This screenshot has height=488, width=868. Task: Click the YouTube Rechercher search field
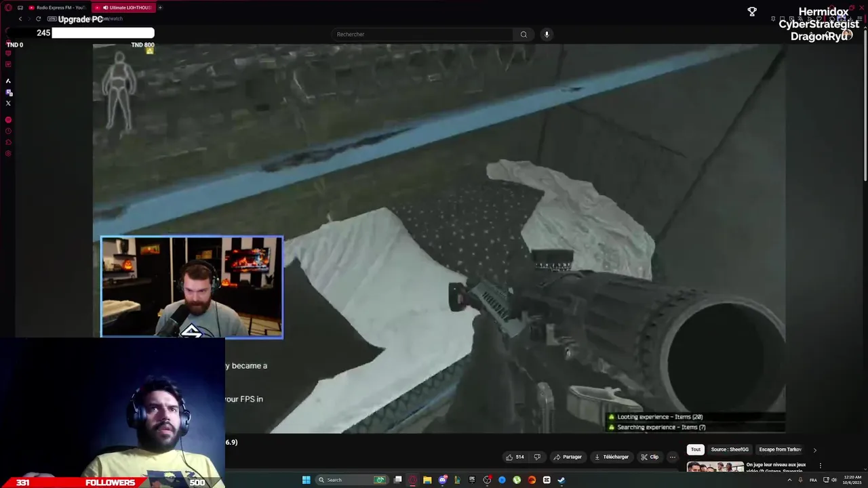click(423, 34)
